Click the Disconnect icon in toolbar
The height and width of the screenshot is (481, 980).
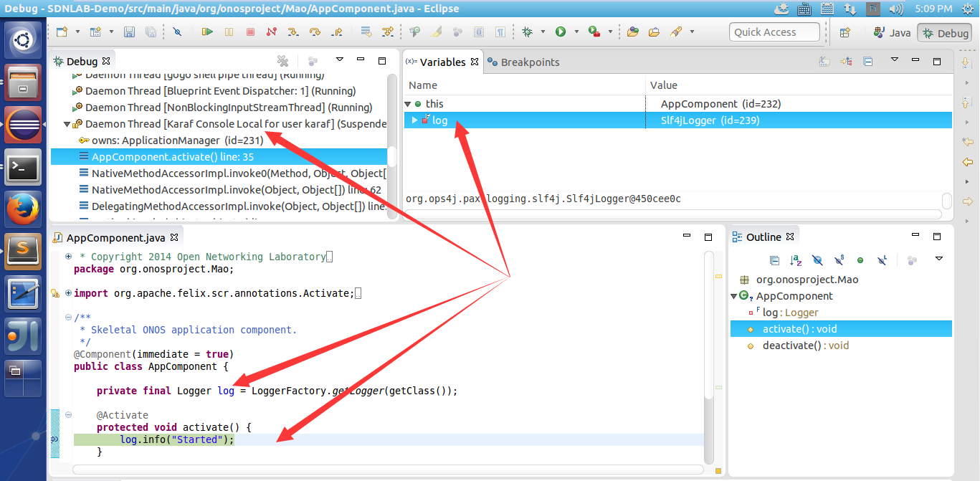[271, 32]
